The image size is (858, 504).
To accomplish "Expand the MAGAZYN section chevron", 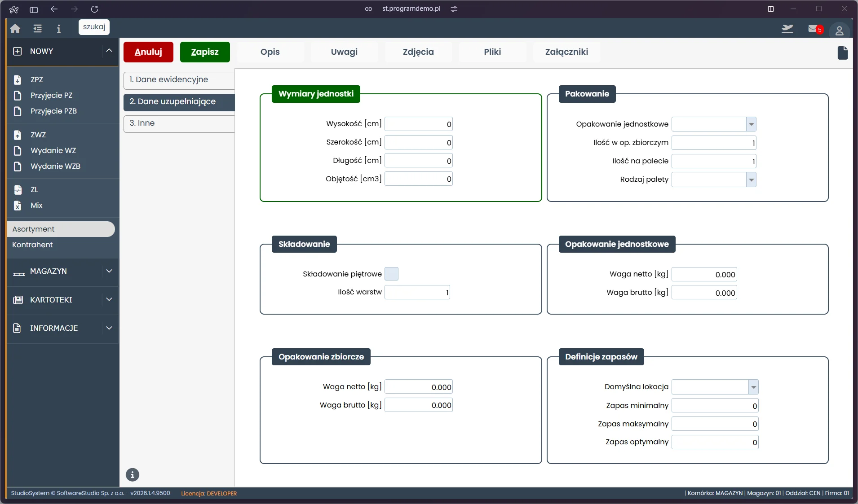I will coord(109,271).
